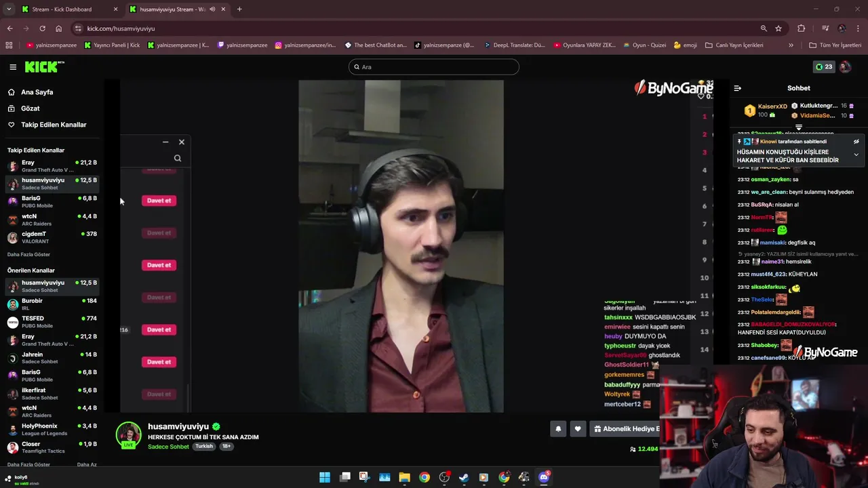The image size is (868, 488).
Task: Click the green KICK logo
Action: [44, 66]
